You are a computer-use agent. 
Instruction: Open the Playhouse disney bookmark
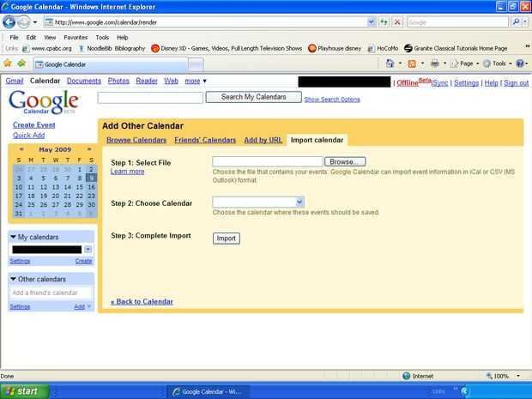335,49
